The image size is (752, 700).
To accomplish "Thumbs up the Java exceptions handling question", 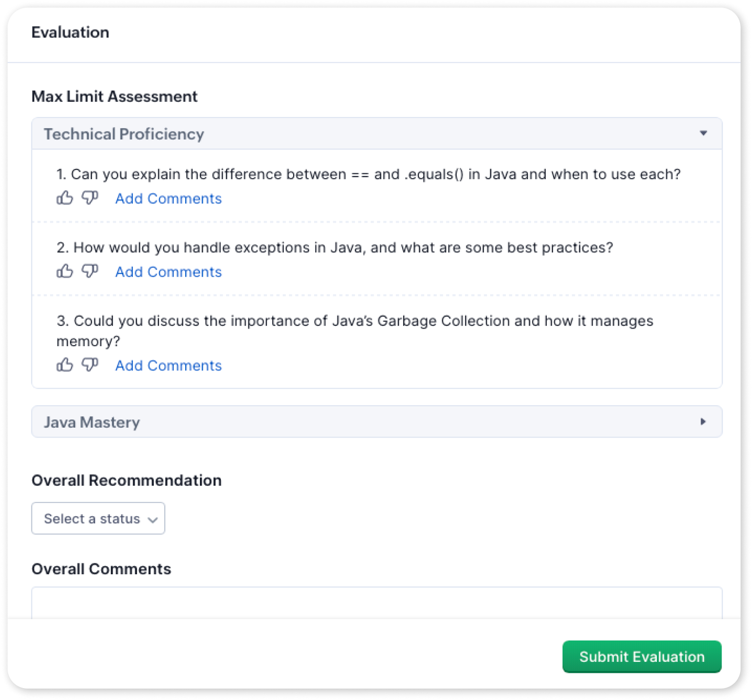I will (x=65, y=271).
